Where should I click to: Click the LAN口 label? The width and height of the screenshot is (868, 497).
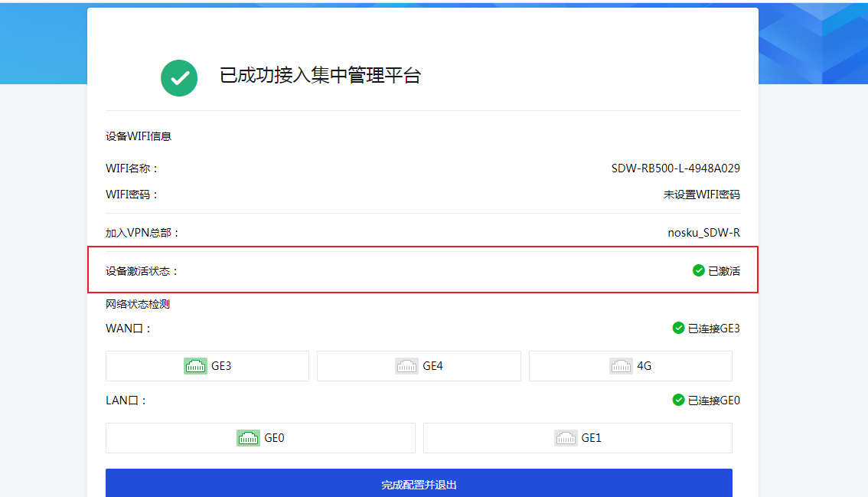[126, 401]
